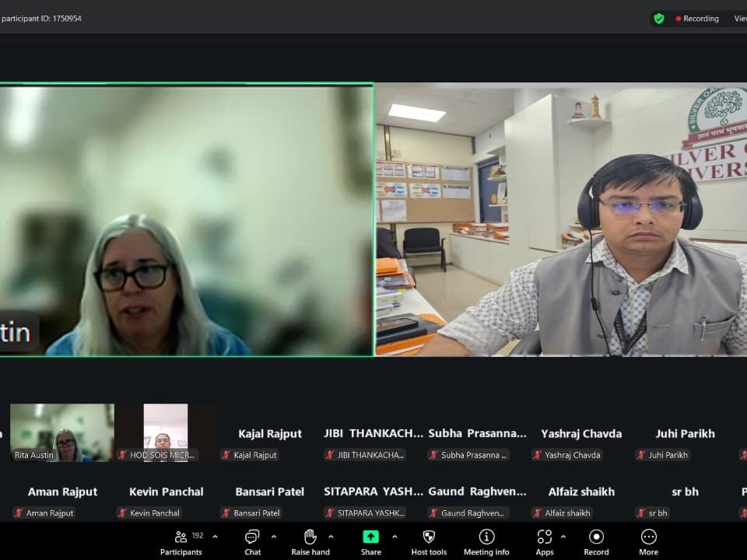
Task: Toggle Raise hand
Action: click(x=310, y=537)
